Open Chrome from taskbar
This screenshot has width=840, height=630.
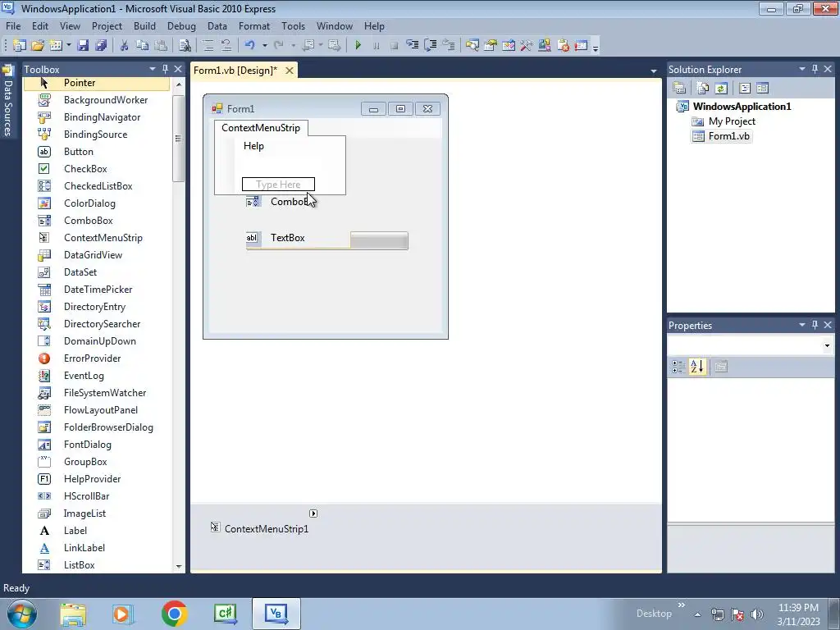point(174,614)
